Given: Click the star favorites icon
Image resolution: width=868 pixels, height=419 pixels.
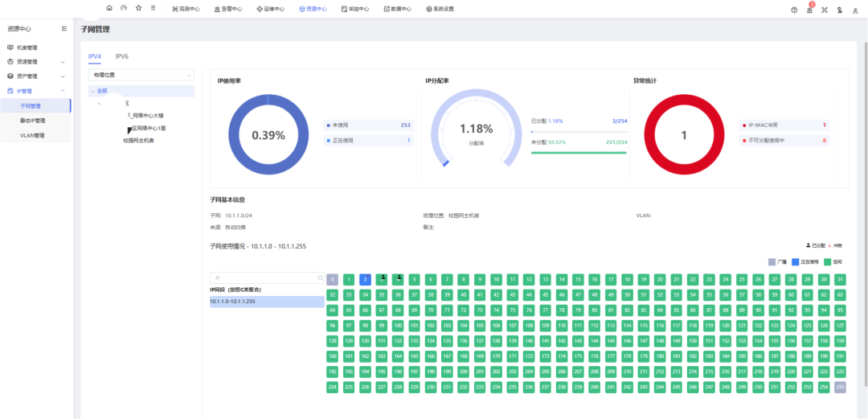Looking at the screenshot, I should (138, 8).
